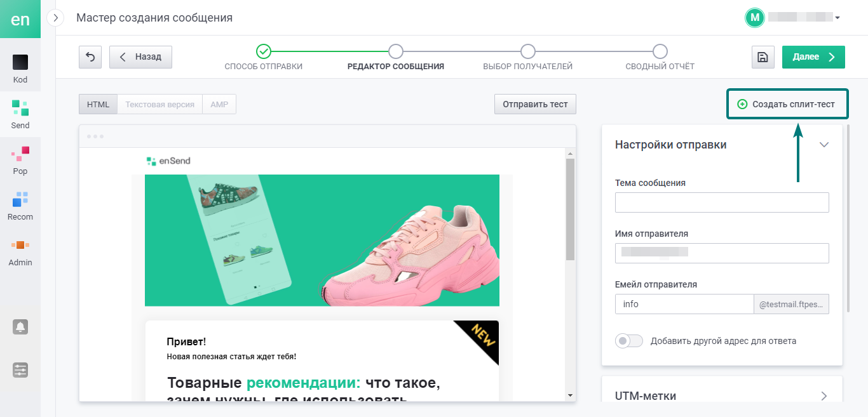Select the Редактор сообщения step circle

(396, 51)
